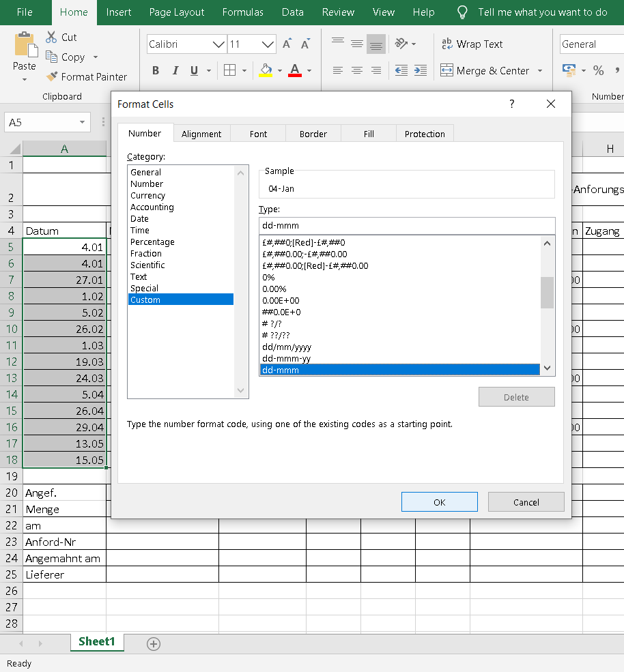Click the Paste clipboard icon
624x672 pixels.
click(24, 46)
